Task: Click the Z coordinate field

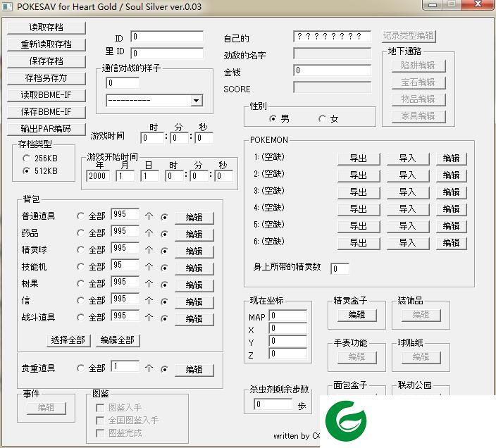Action: point(288,354)
